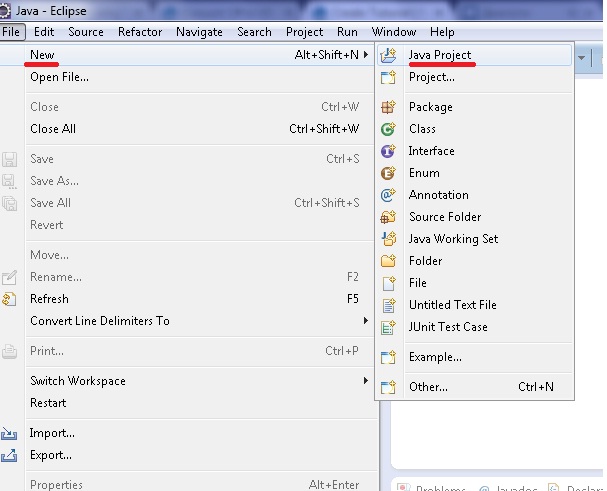607x491 pixels.
Task: Select Interface in New submenu
Action: 475,151
